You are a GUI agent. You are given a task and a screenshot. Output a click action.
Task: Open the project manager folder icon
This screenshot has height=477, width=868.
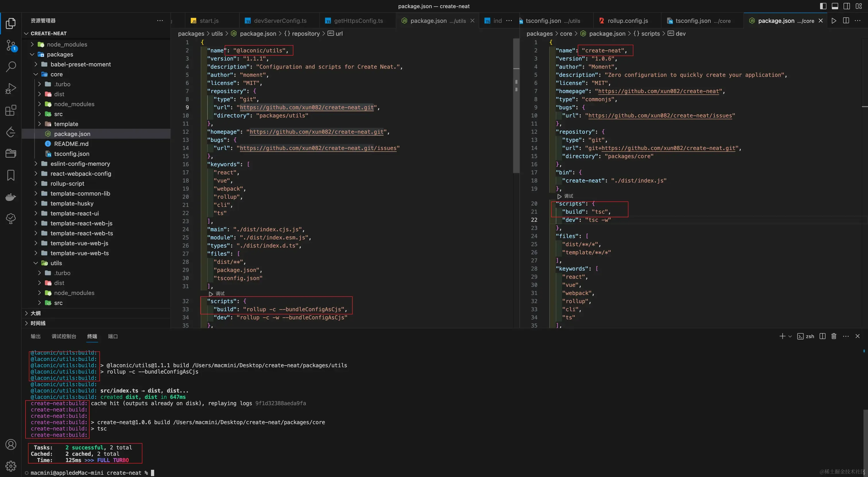click(11, 153)
